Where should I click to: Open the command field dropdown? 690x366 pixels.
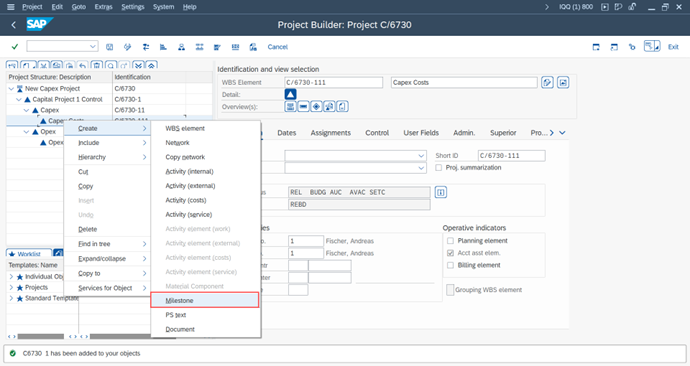tap(92, 46)
